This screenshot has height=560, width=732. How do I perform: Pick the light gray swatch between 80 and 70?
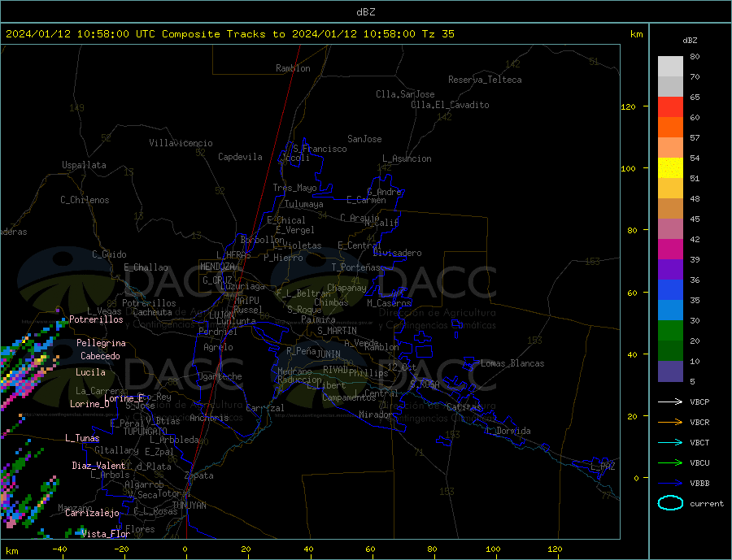click(x=670, y=67)
